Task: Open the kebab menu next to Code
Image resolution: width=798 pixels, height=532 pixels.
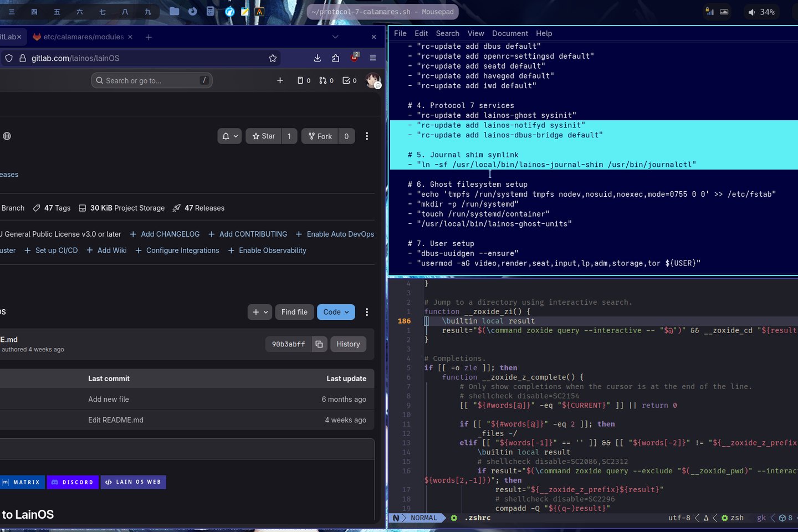Action: [367, 312]
